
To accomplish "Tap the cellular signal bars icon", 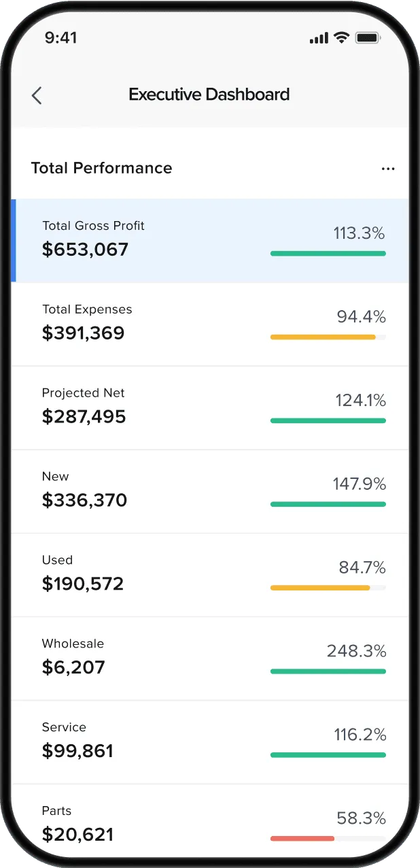I will pyautogui.click(x=318, y=39).
